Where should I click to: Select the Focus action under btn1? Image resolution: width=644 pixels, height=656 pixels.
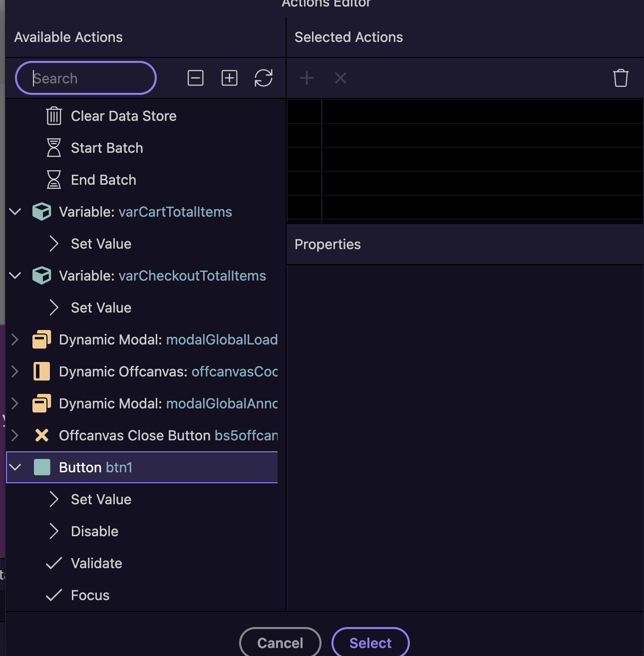point(90,595)
